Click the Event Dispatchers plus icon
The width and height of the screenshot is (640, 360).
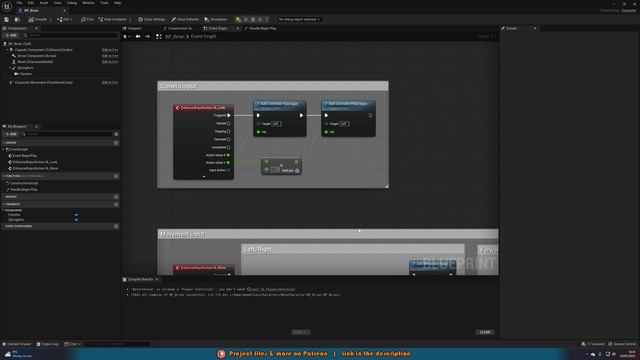tap(116, 226)
